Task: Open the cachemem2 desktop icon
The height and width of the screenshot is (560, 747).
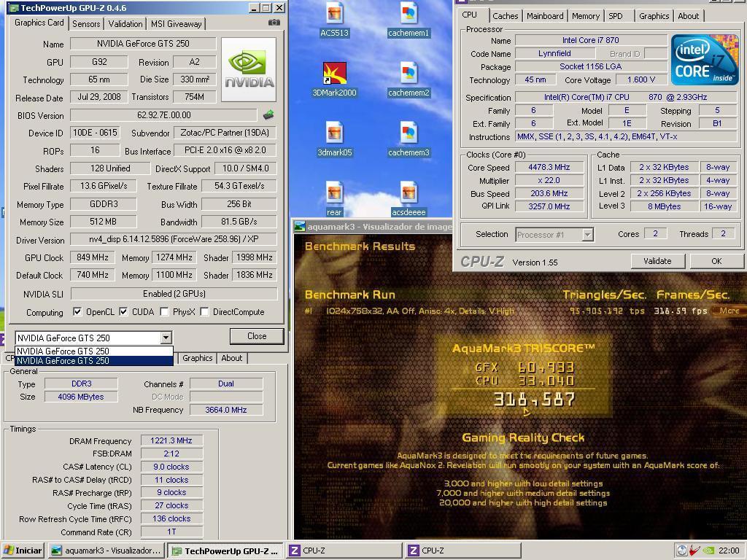Action: (409, 80)
